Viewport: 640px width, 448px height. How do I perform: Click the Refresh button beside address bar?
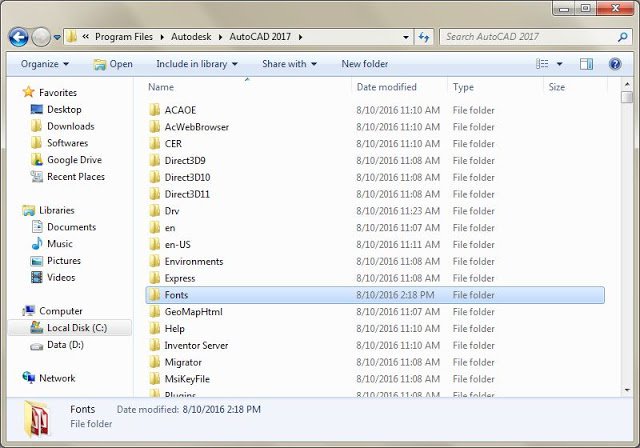tap(424, 37)
